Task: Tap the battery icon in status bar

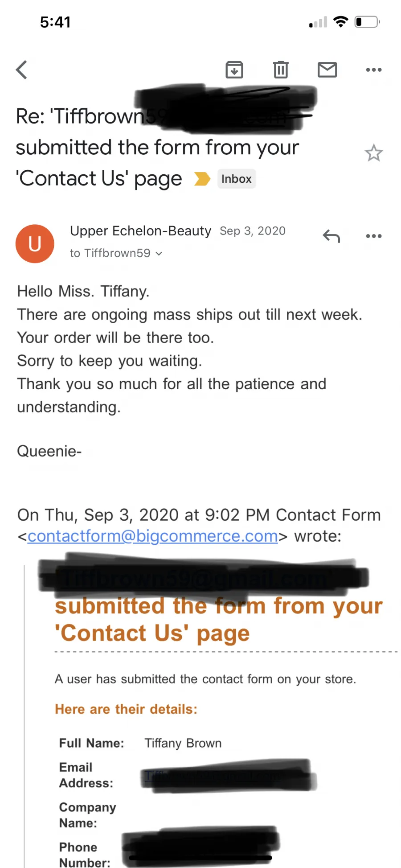Action: tap(367, 22)
